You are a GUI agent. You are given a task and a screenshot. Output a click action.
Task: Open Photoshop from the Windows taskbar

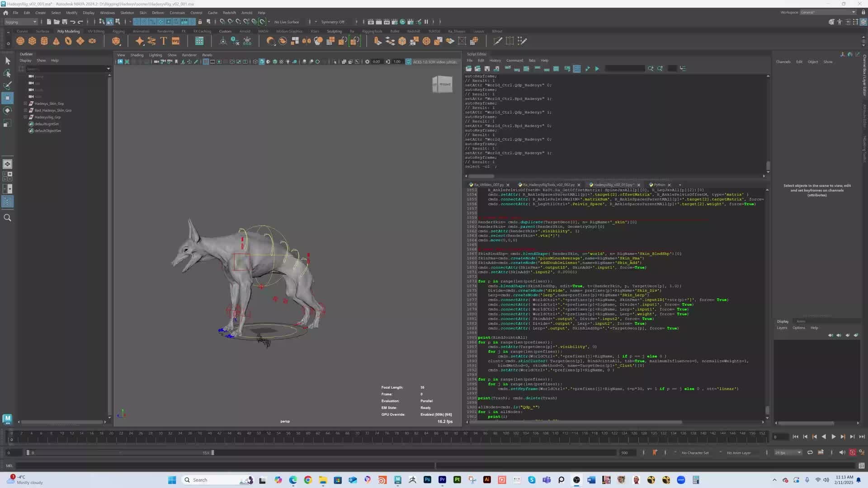[x=427, y=480]
